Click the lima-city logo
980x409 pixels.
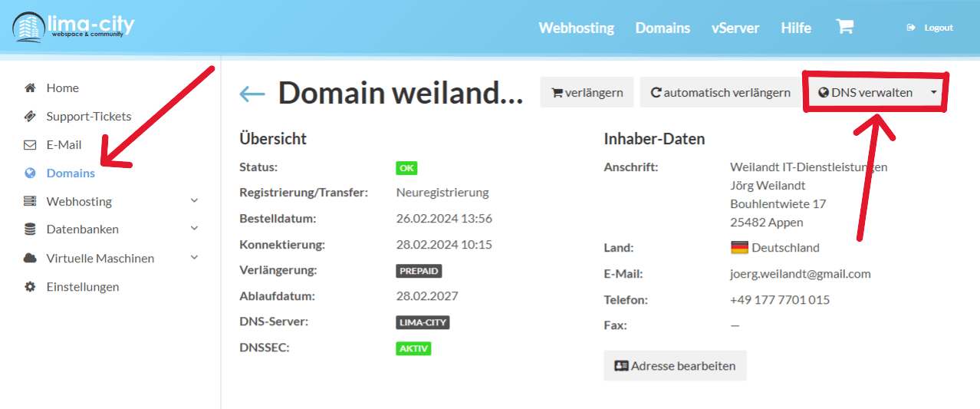[74, 28]
